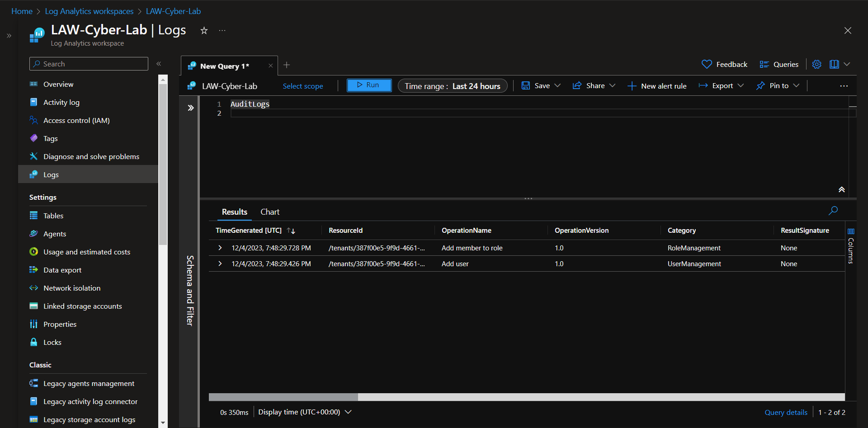Click the UserManagement category cell

694,263
